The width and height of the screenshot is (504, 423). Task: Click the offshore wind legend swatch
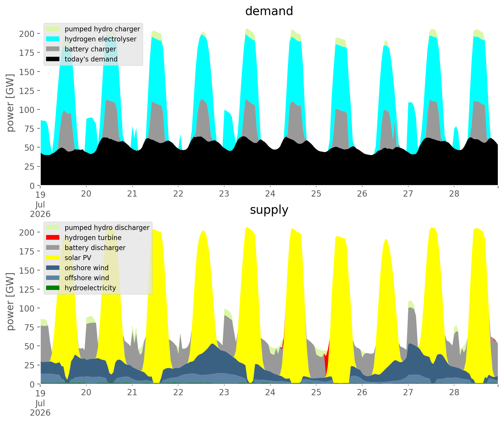pos(53,278)
